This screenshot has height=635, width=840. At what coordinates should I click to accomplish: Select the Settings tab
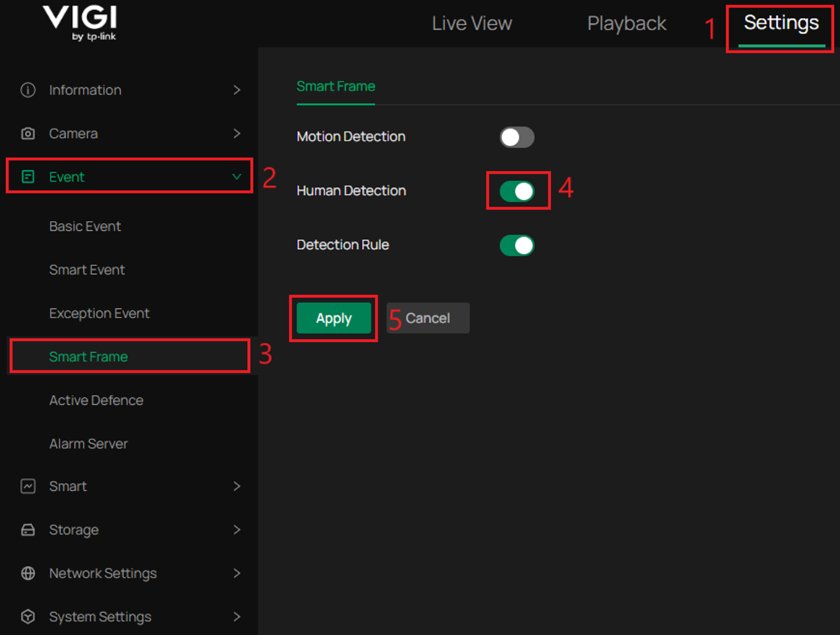pos(781,23)
